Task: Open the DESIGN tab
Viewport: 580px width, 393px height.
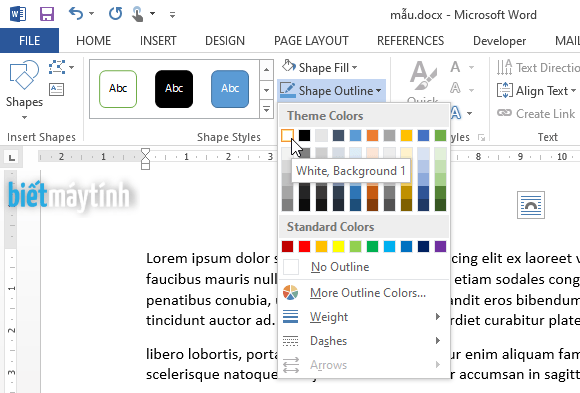Action: tap(225, 40)
